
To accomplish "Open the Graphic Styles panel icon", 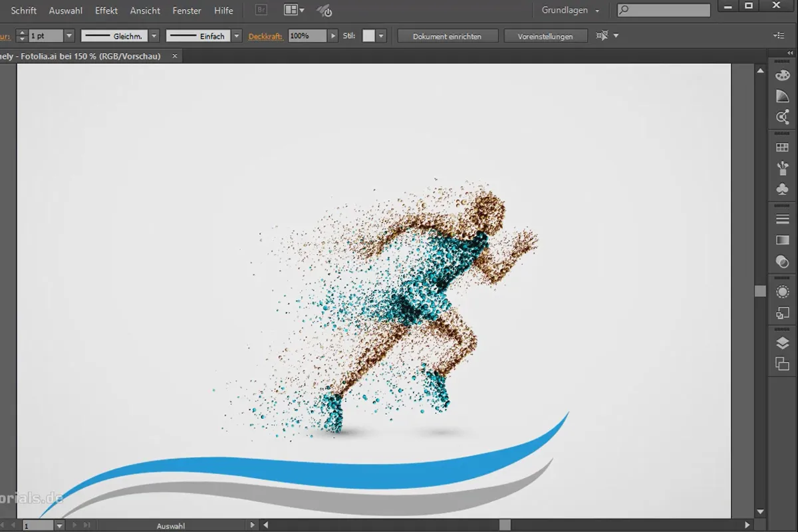I will click(x=783, y=313).
